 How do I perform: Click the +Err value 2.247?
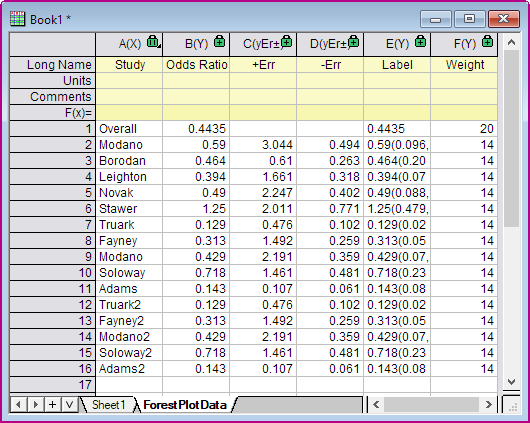pos(263,193)
